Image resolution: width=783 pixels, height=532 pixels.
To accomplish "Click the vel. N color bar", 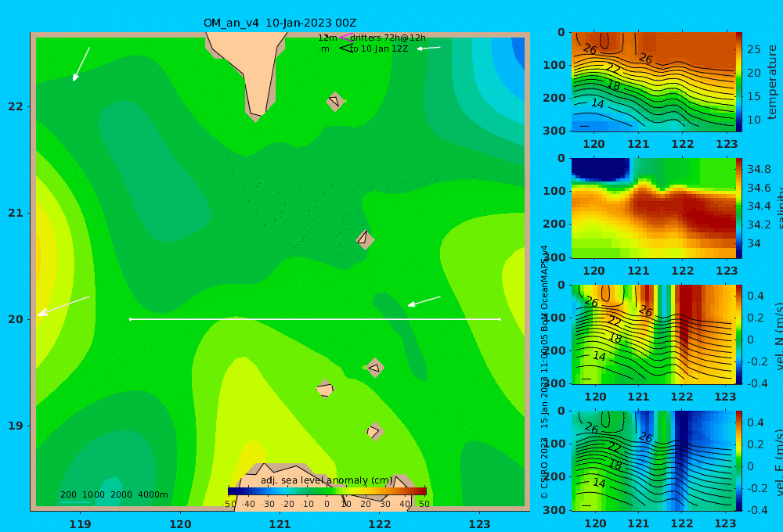I will coord(739,334).
